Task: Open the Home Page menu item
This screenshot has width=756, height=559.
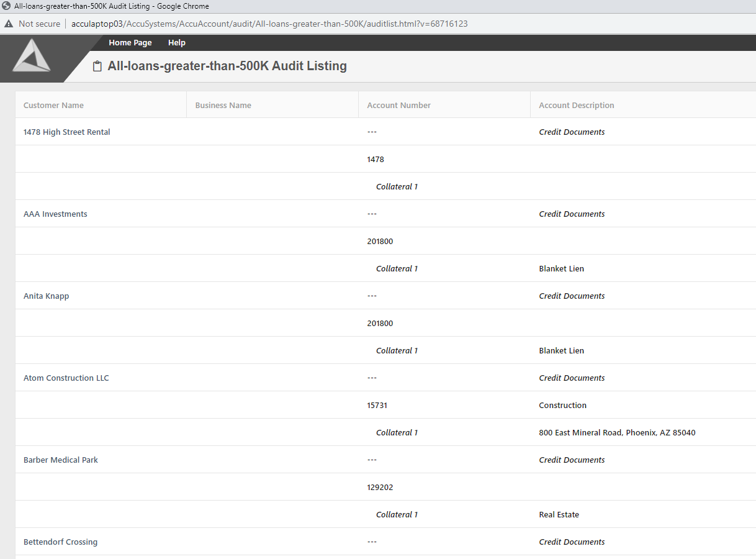Action: coord(130,43)
